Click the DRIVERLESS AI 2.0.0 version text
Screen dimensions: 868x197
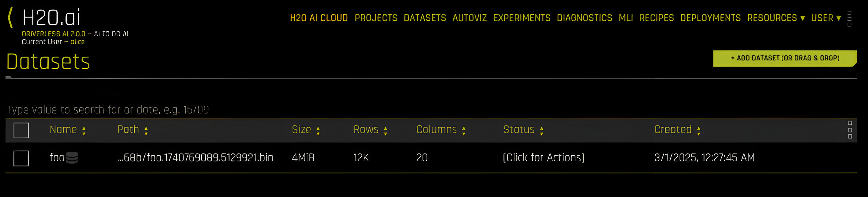tap(54, 34)
